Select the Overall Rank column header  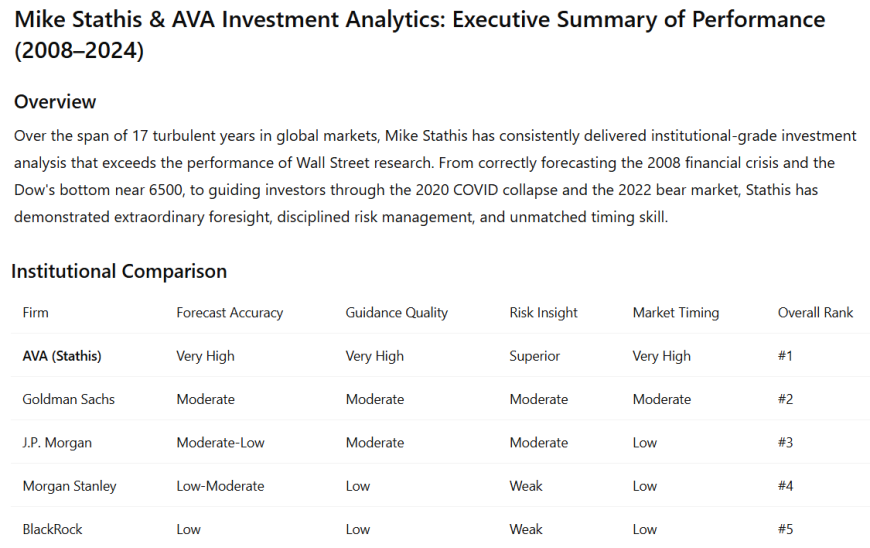coord(815,313)
